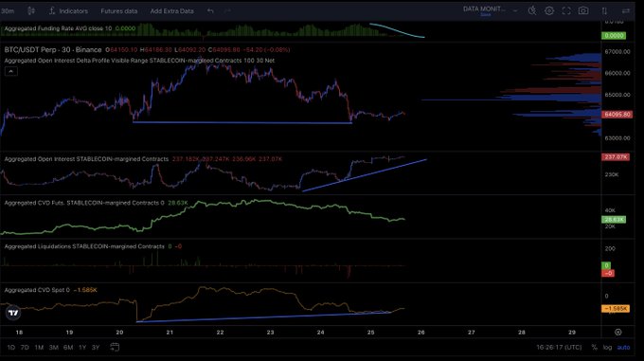Toggle log scale
The height and width of the screenshot is (361, 644).
[x=607, y=348]
